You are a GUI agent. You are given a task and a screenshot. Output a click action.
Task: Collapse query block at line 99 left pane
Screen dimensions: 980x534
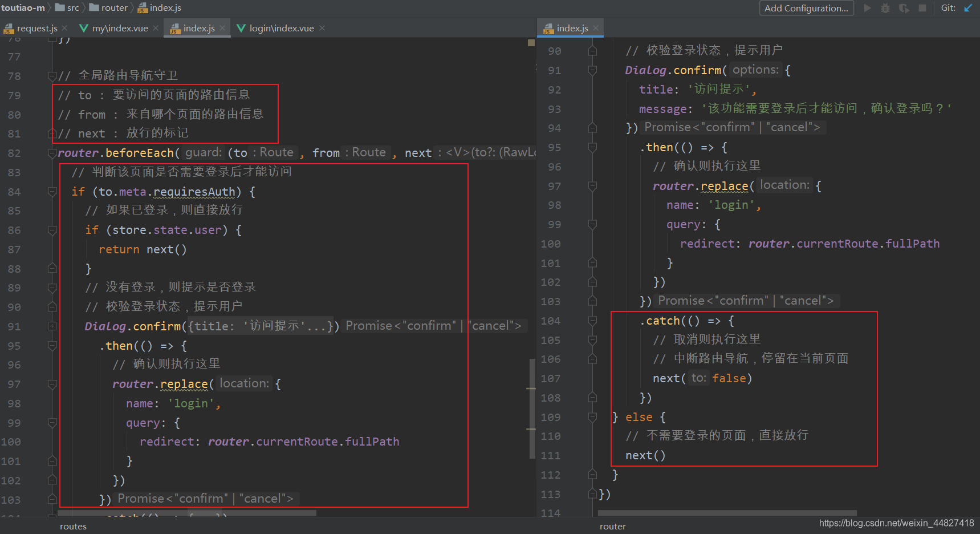(x=52, y=423)
